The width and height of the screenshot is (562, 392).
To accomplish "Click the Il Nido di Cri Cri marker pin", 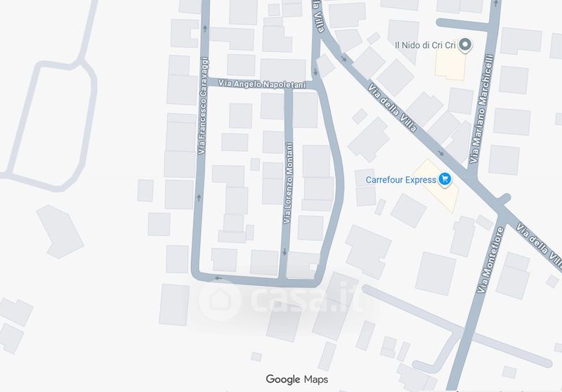I will pyautogui.click(x=465, y=45).
